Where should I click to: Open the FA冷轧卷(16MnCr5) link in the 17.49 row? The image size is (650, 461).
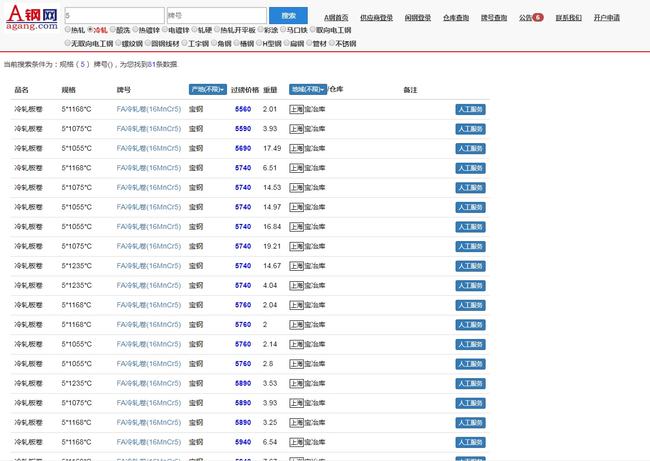[x=149, y=148]
